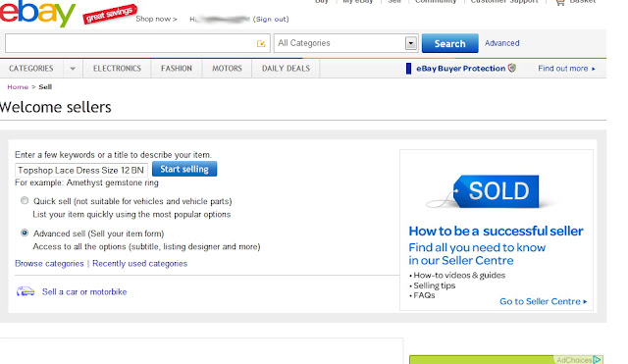Click the blue Search button

450,43
